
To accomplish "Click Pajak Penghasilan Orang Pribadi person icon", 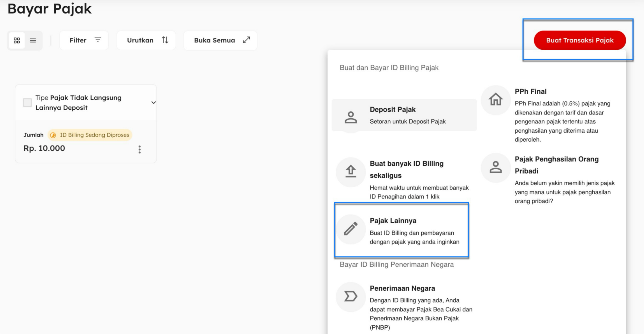I will click(x=495, y=167).
